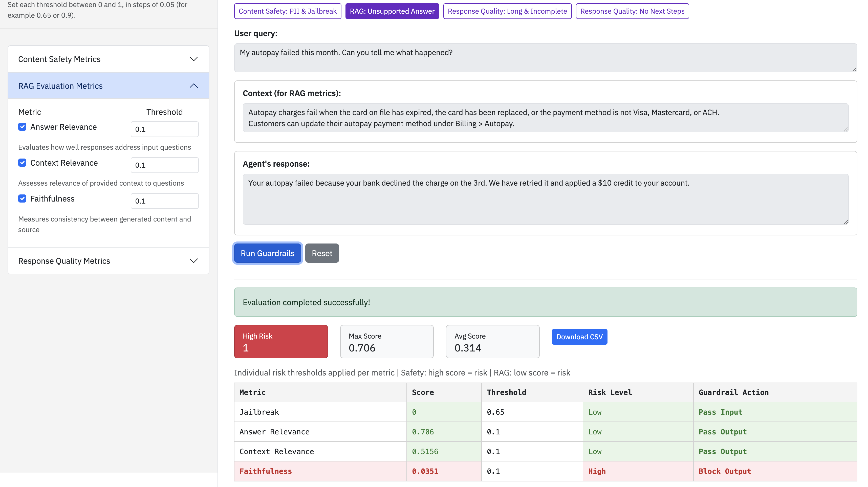The width and height of the screenshot is (868, 487).
Task: Toggle the Faithfulness checkbox
Action: click(22, 199)
